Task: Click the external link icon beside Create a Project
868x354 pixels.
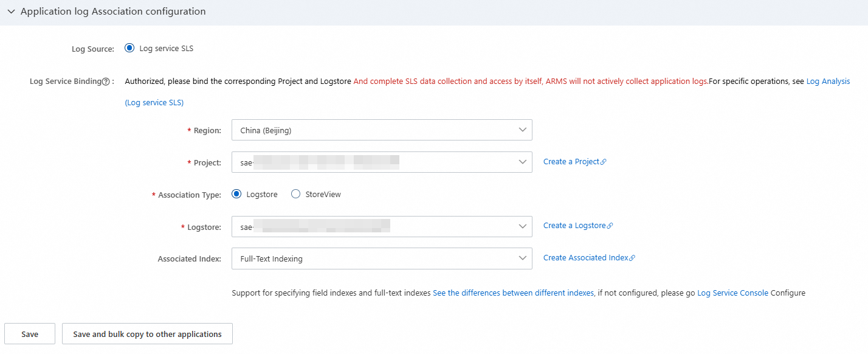Action: point(604,162)
